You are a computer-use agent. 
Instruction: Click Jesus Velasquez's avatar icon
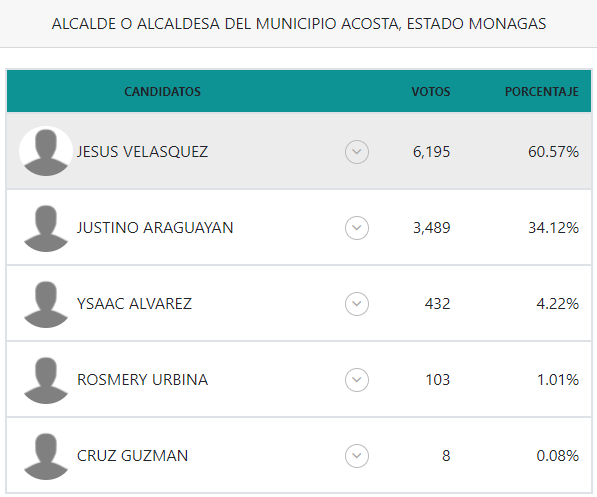click(x=46, y=152)
